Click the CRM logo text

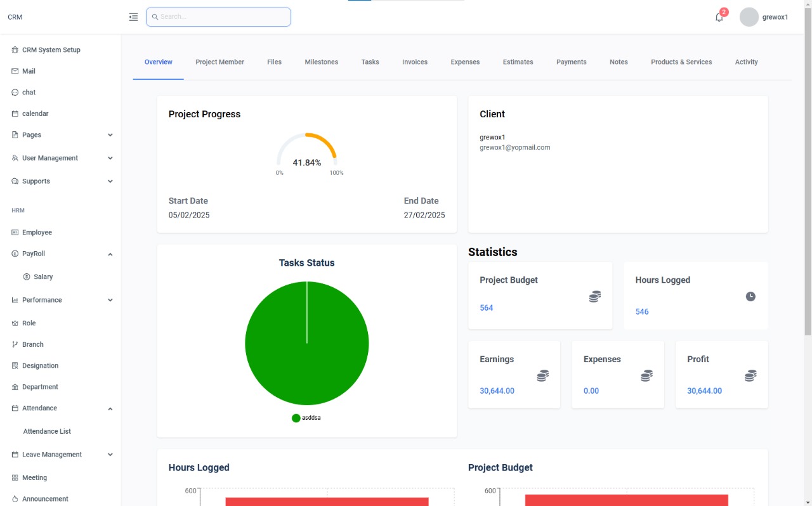(15, 17)
